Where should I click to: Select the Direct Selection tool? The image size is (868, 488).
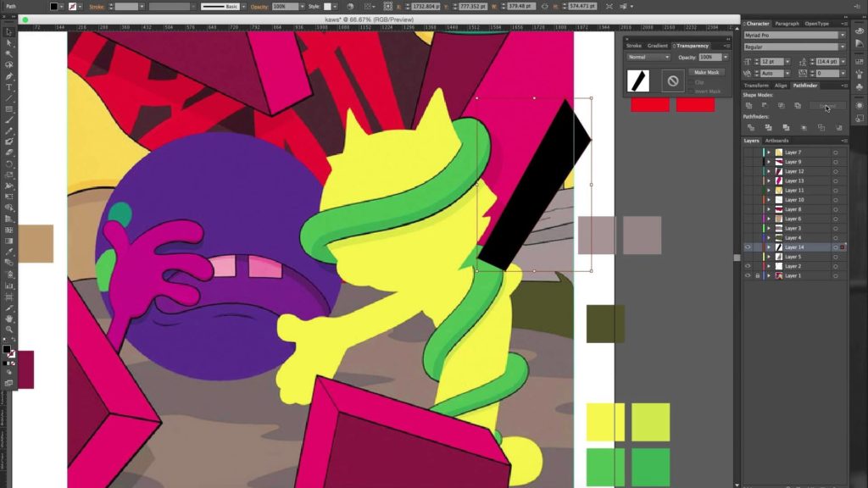point(9,42)
